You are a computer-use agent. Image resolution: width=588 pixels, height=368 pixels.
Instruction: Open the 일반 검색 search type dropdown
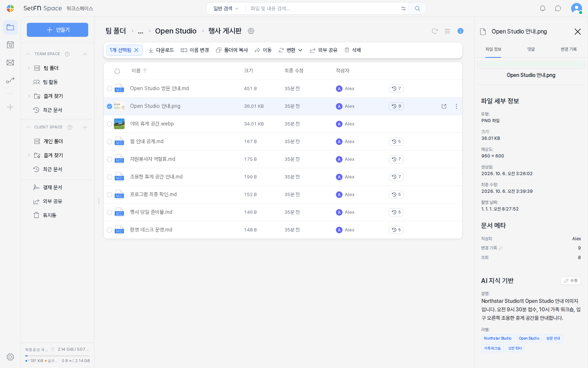(226, 8)
